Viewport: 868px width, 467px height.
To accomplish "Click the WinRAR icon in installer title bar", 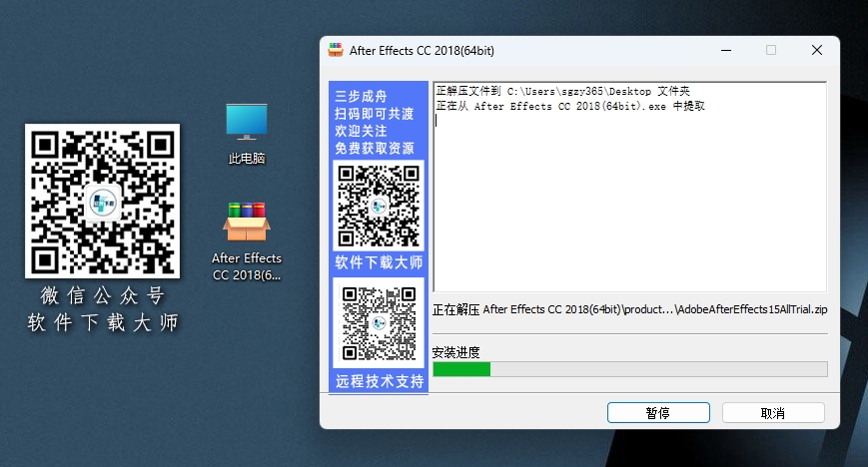I will point(336,50).
